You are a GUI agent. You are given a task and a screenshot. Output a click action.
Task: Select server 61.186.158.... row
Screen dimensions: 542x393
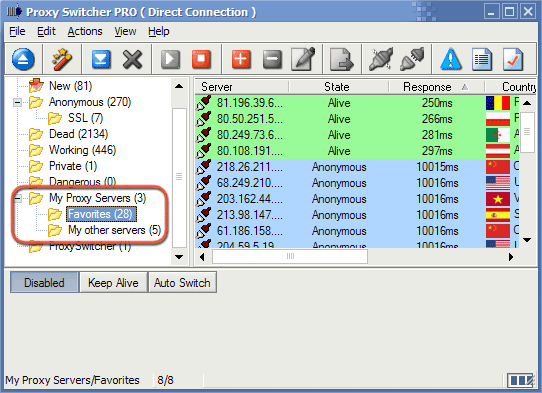[357, 231]
